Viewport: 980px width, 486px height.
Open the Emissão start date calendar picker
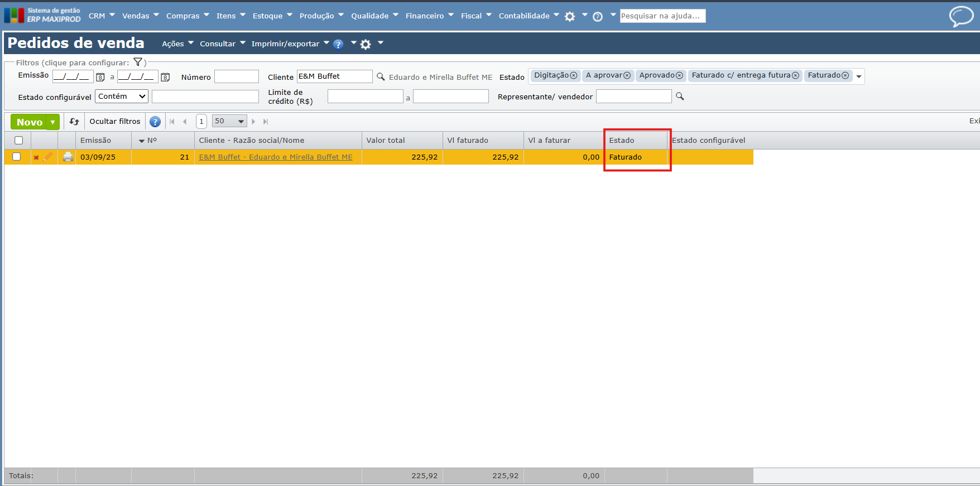coord(100,77)
